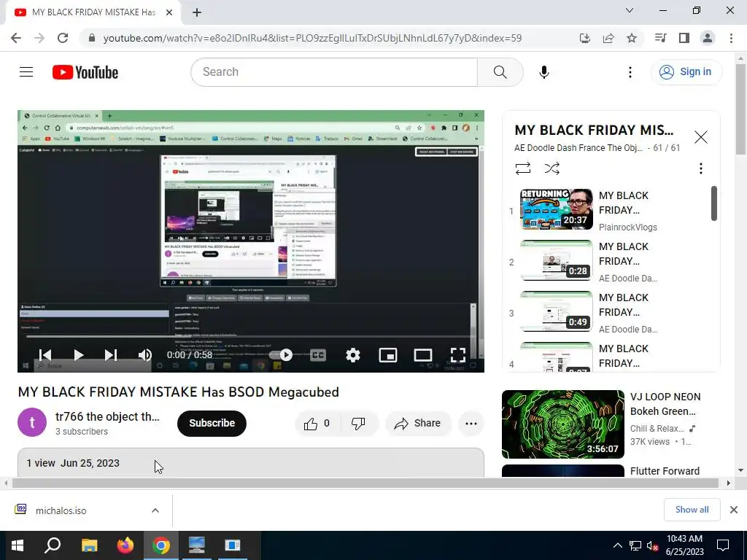Image resolution: width=747 pixels, height=560 pixels.
Task: Close the playlist panel
Action: (701, 137)
